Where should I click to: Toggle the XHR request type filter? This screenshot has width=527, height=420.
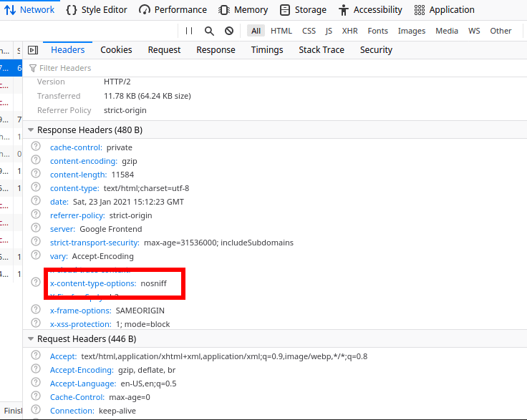tap(349, 31)
